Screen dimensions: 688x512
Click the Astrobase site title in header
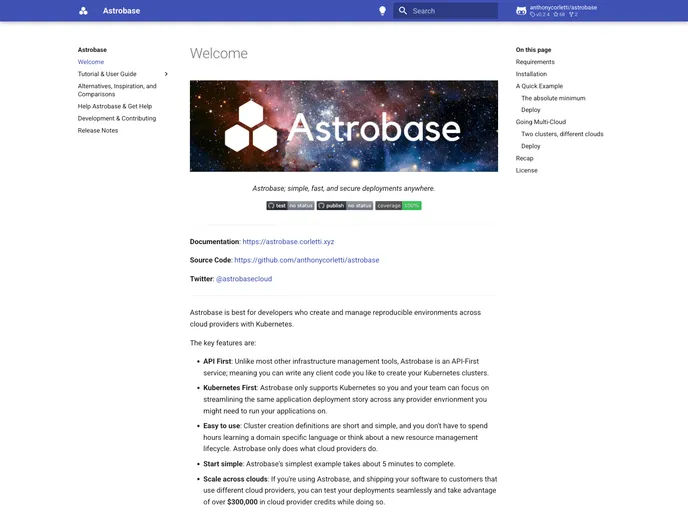coord(122,11)
